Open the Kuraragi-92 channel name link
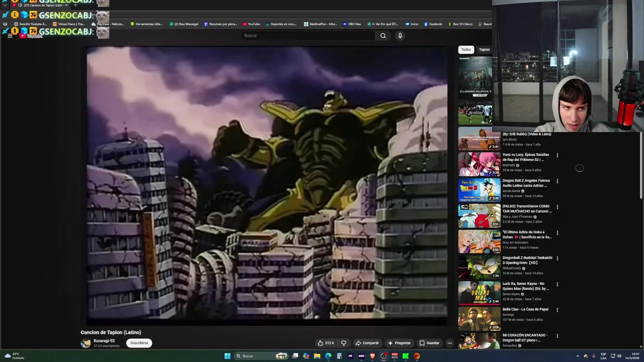644x362 pixels. point(104,340)
